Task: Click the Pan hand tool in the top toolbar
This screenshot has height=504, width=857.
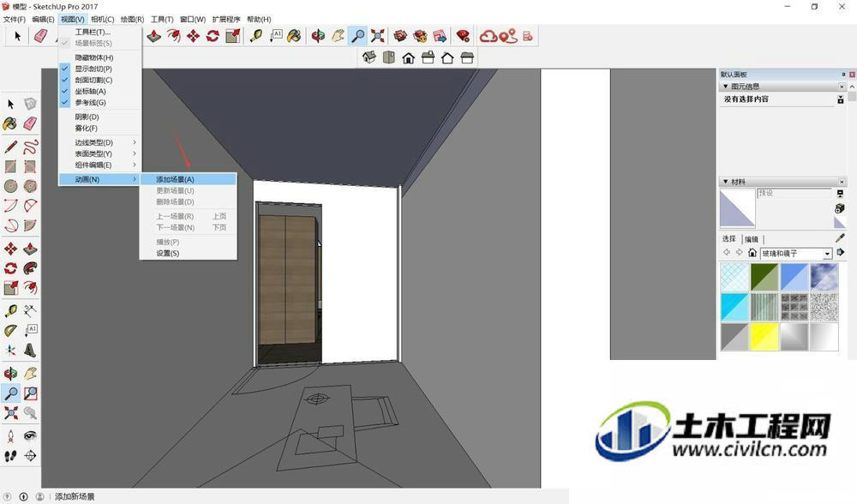Action: tap(338, 36)
